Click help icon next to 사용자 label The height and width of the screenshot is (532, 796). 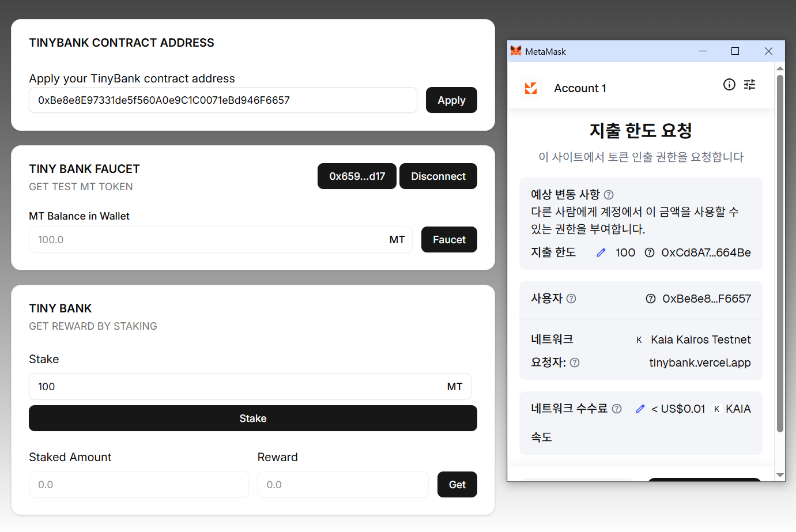[x=571, y=299]
